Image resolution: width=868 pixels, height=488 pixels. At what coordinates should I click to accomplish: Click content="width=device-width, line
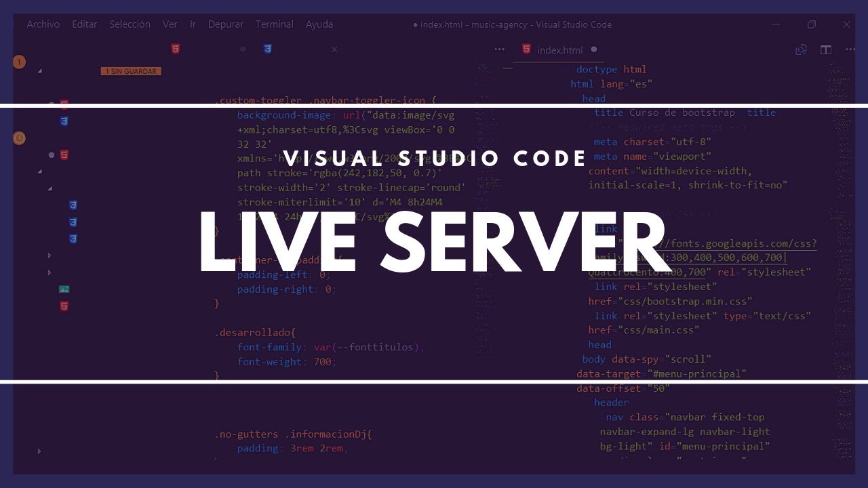670,171
